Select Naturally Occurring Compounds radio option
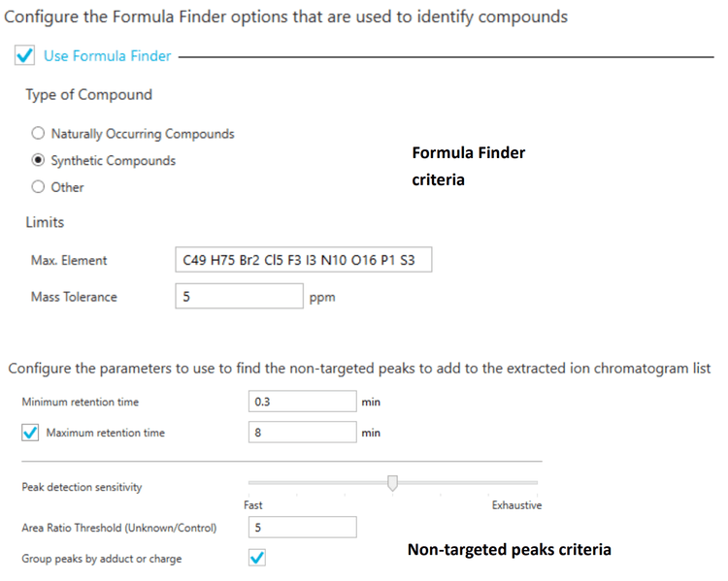The image size is (728, 581). pyautogui.click(x=38, y=134)
